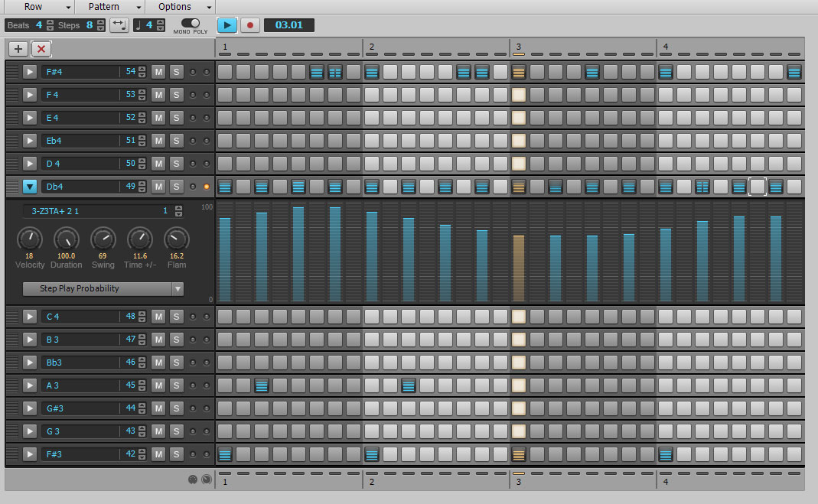Expand the D 4 row details arrow
This screenshot has width=818, height=504.
pyautogui.click(x=30, y=164)
